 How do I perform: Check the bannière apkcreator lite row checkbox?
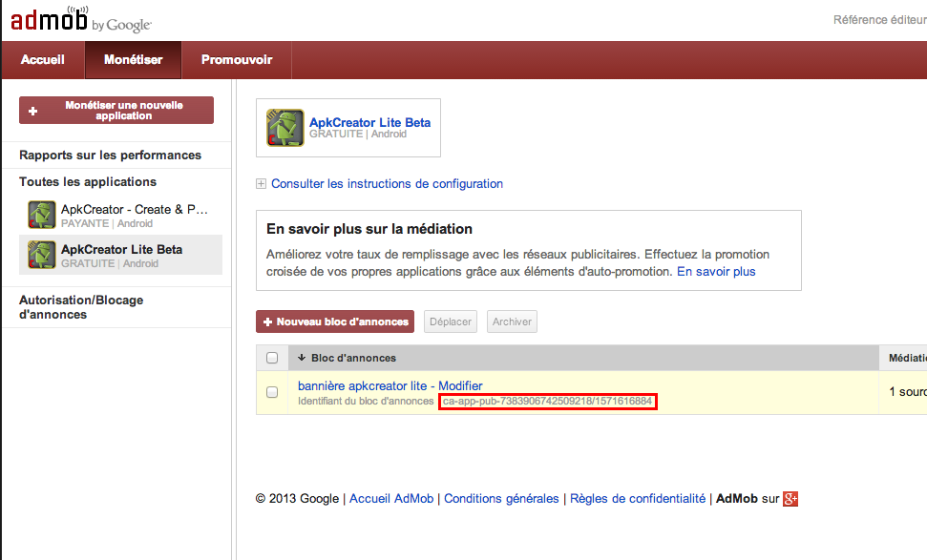pos(272,392)
